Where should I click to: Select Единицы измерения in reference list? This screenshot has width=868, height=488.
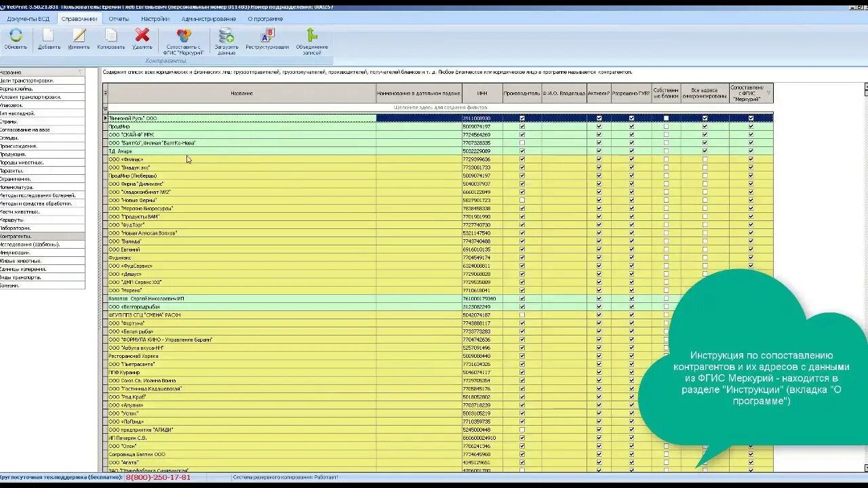[42, 269]
